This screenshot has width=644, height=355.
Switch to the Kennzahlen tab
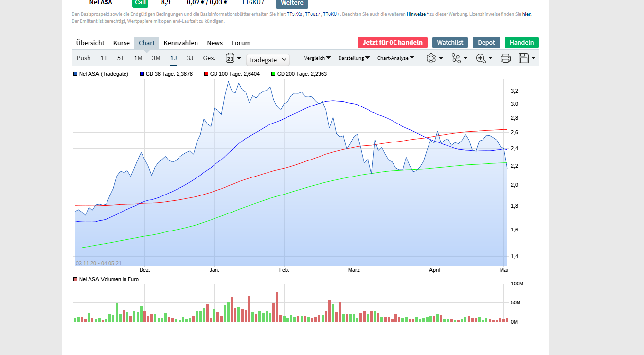[x=181, y=43]
